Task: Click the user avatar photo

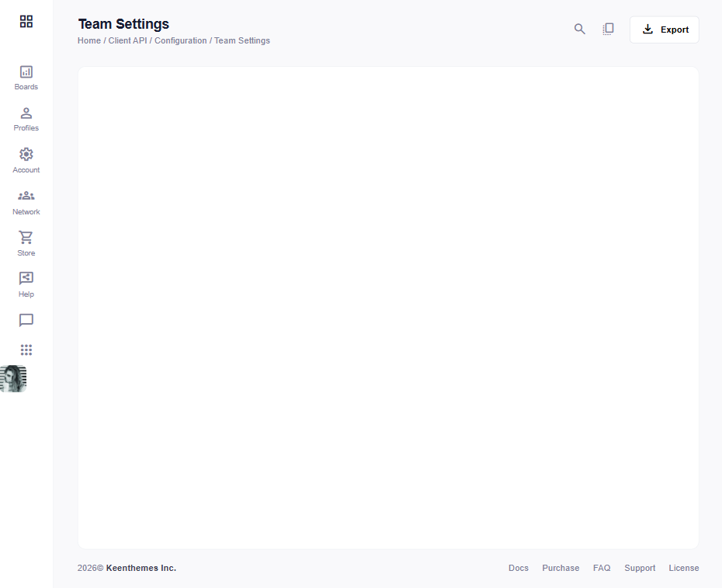Action: coord(13,379)
